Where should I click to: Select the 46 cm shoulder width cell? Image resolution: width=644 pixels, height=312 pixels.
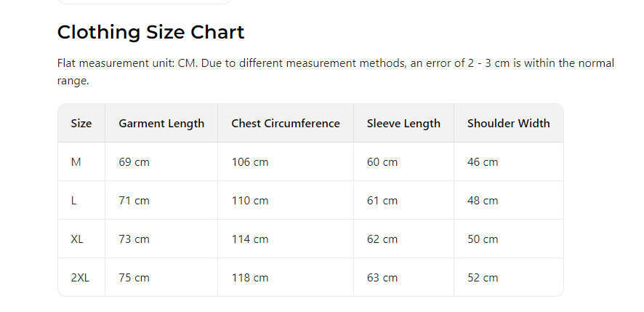[483, 162]
